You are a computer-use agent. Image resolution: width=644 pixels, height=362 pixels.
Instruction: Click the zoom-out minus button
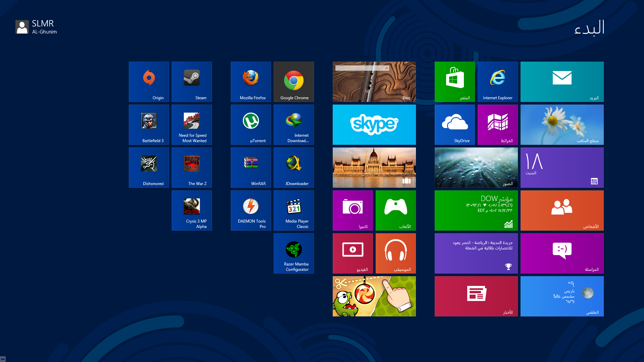pyautogui.click(x=3, y=359)
